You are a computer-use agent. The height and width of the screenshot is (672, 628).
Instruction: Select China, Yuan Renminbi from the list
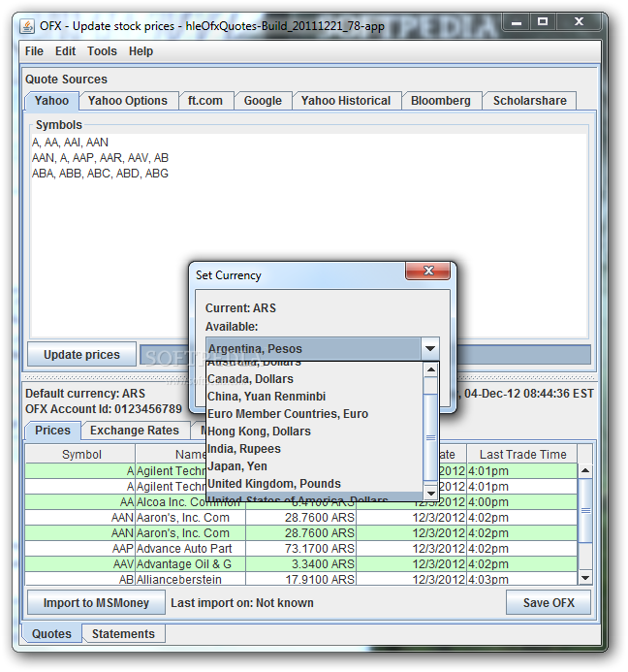coord(314,397)
